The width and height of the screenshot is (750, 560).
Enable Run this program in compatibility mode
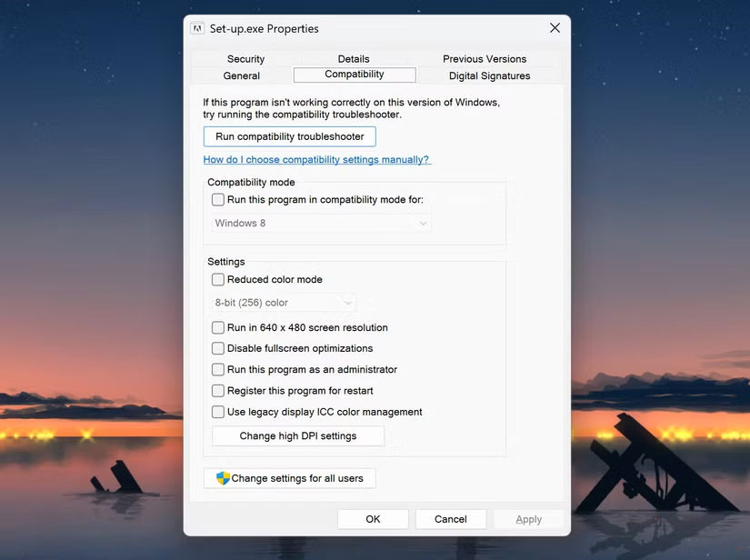point(215,199)
